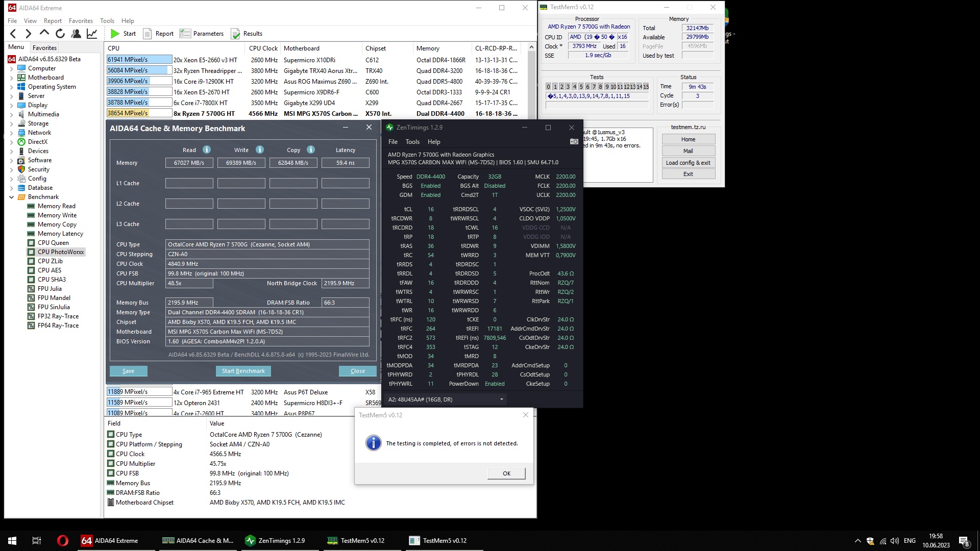Toggle test number 5 box in TestMem5

(x=581, y=87)
